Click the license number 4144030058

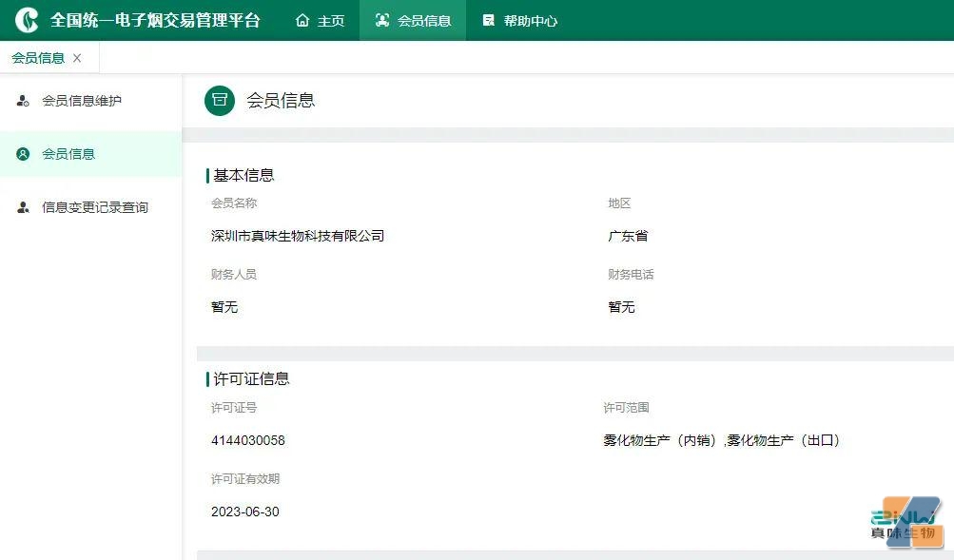coord(248,440)
